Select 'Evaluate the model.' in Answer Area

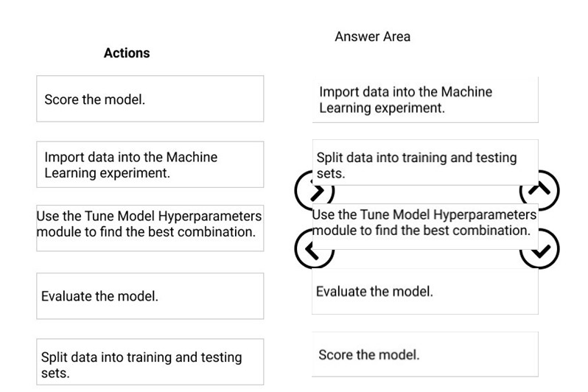425,291
